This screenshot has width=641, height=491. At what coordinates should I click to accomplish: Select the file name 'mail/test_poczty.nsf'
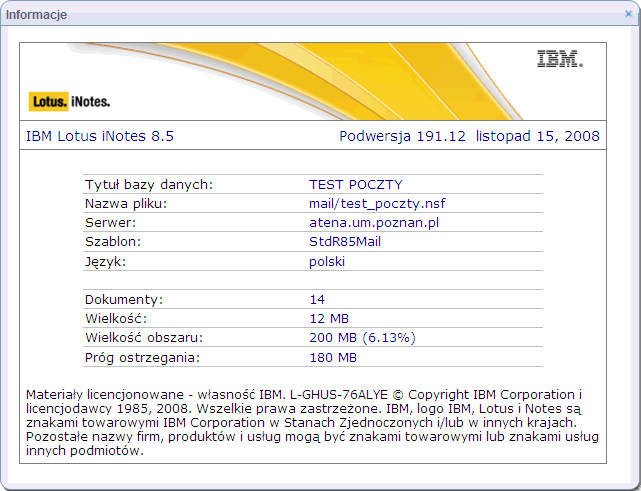point(377,204)
